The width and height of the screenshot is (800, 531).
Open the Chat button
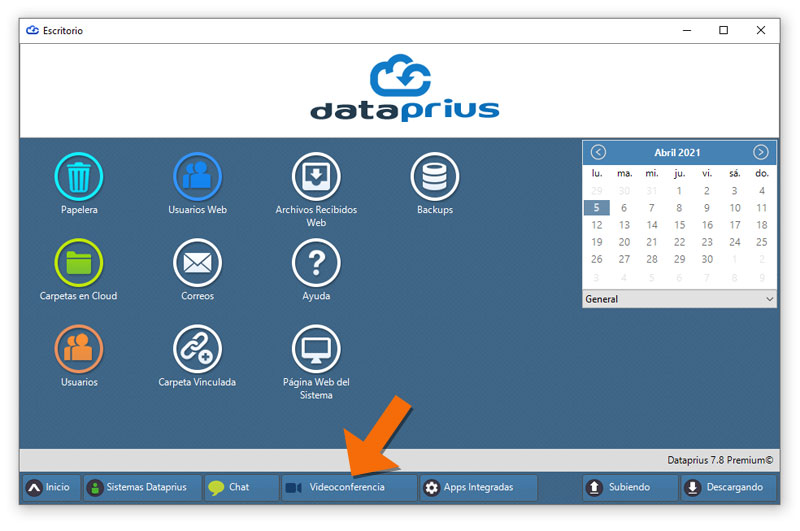click(x=242, y=488)
